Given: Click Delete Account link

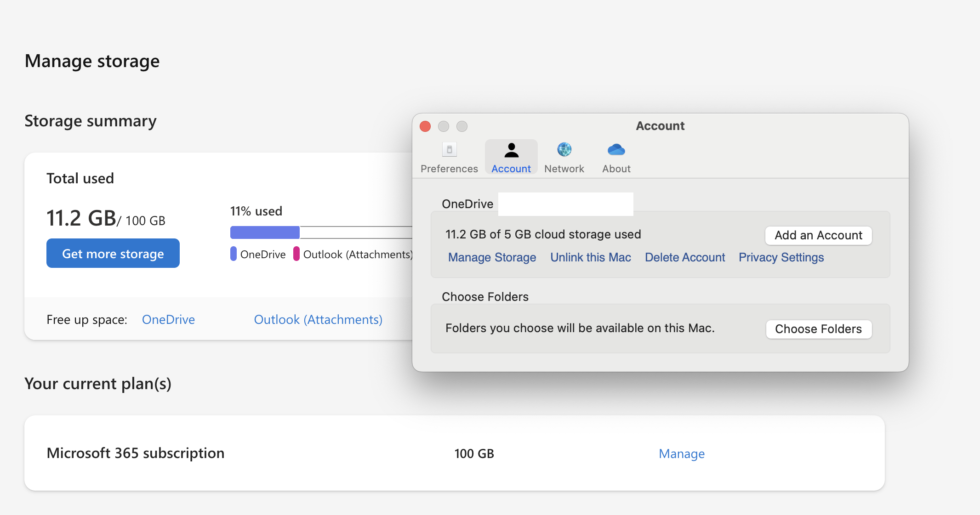Looking at the screenshot, I should [x=685, y=257].
